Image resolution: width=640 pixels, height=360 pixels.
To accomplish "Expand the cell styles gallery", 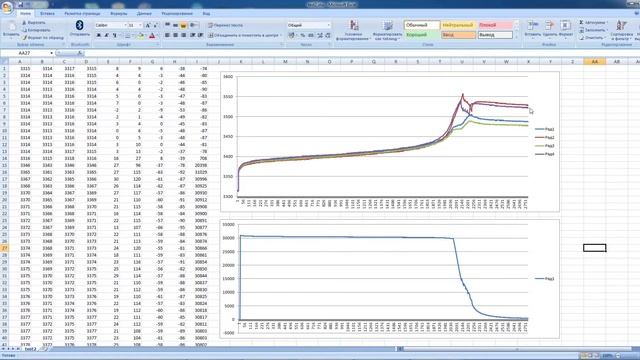I will point(517,38).
